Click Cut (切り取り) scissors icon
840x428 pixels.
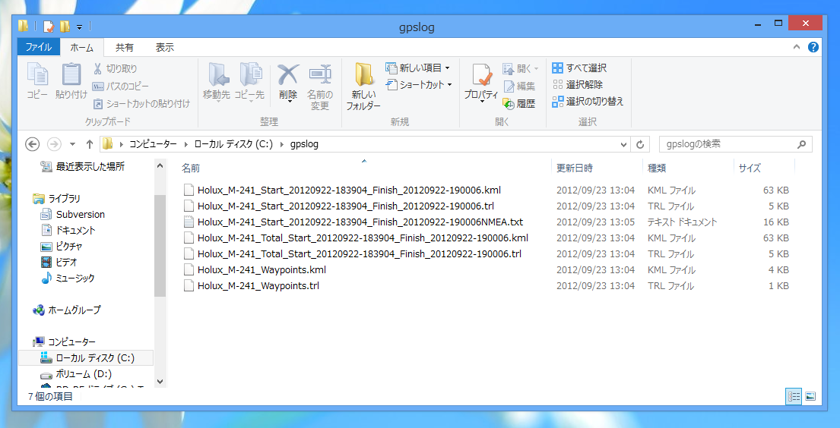coord(97,69)
